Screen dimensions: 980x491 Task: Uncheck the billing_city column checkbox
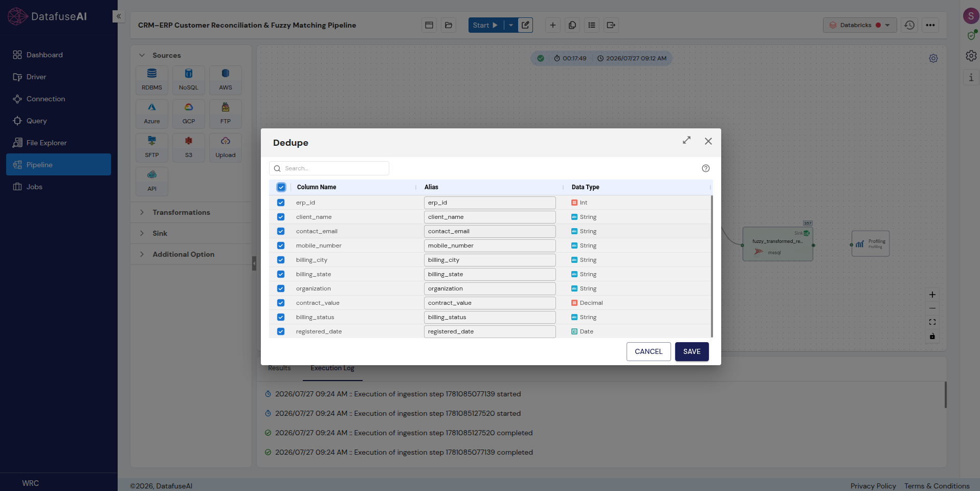pos(281,260)
